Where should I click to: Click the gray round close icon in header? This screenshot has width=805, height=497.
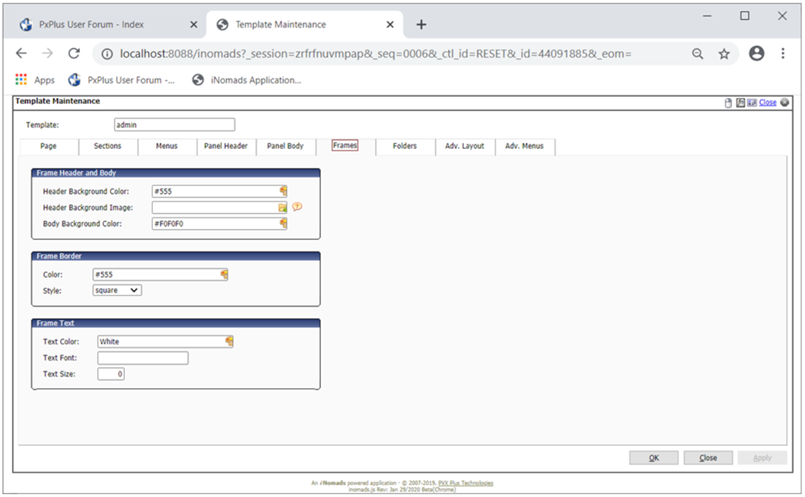click(x=785, y=102)
